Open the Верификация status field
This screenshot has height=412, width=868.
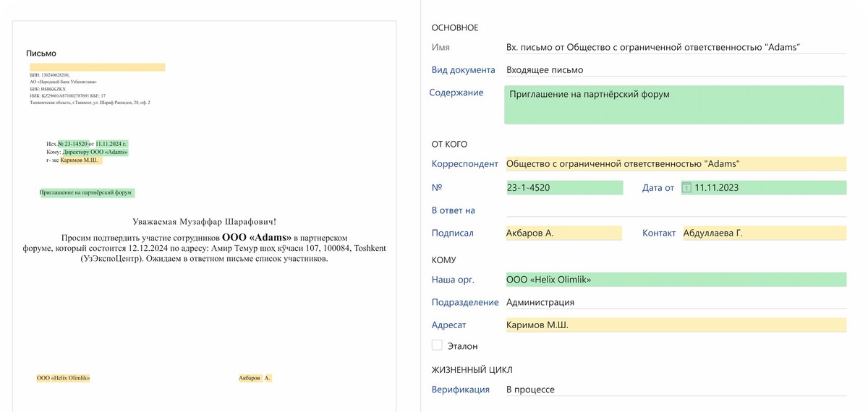tap(676, 390)
